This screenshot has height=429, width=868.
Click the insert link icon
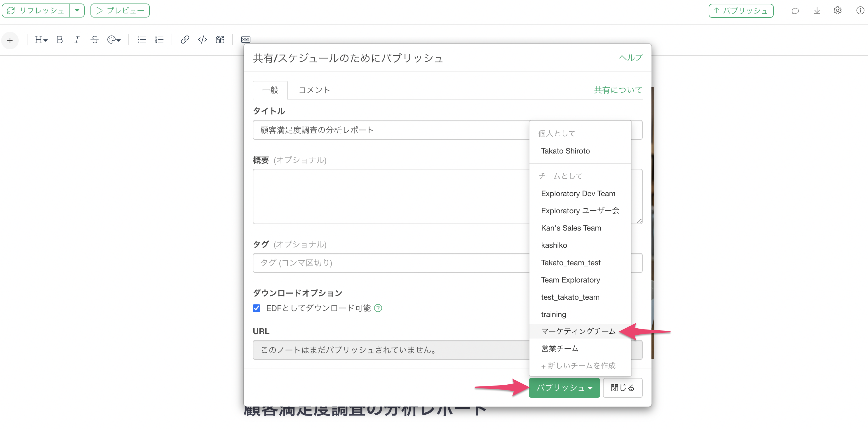point(185,40)
